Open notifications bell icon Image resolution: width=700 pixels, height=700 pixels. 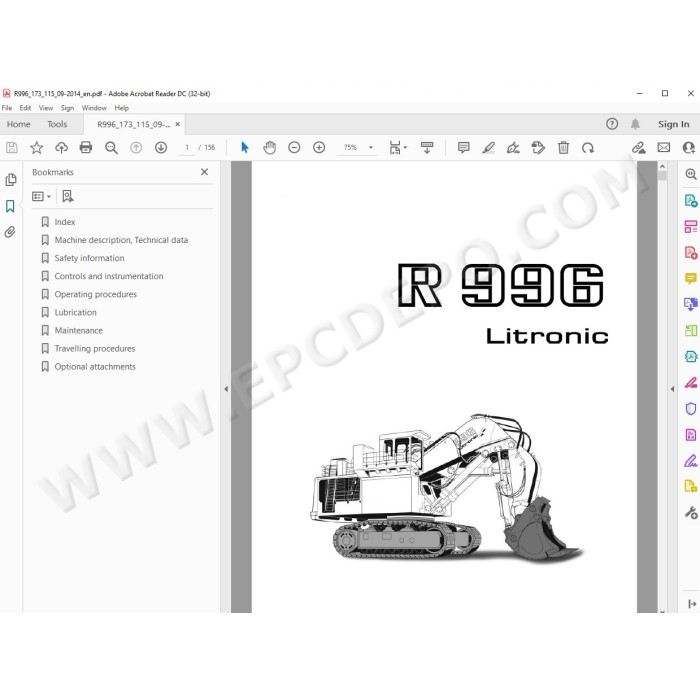[x=635, y=124]
